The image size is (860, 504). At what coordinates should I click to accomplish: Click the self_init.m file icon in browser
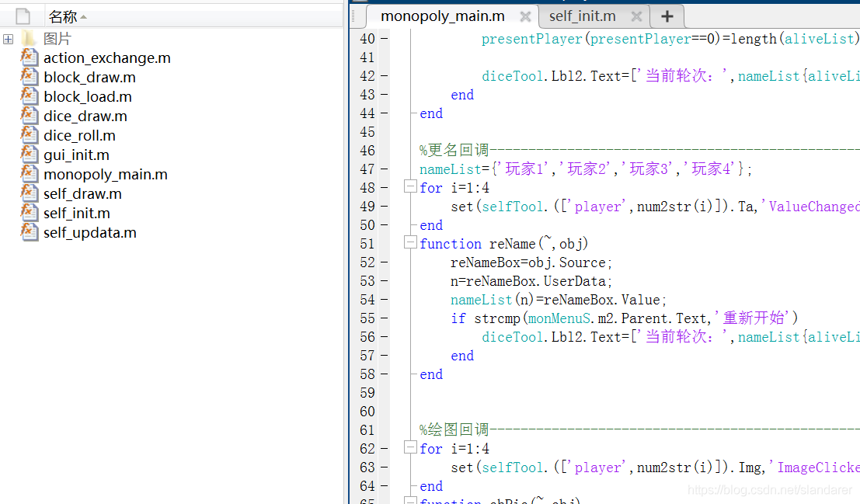29,213
